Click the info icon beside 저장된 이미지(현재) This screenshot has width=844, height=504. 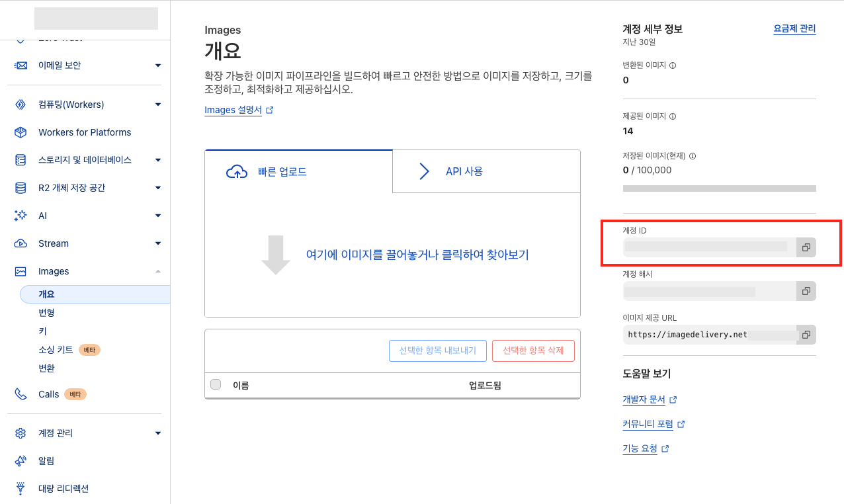[693, 157]
